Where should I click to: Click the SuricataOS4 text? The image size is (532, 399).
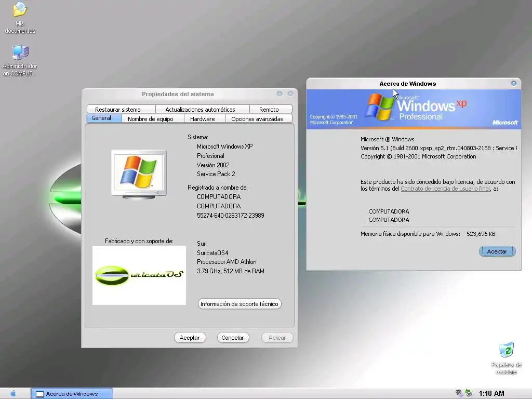click(212, 253)
